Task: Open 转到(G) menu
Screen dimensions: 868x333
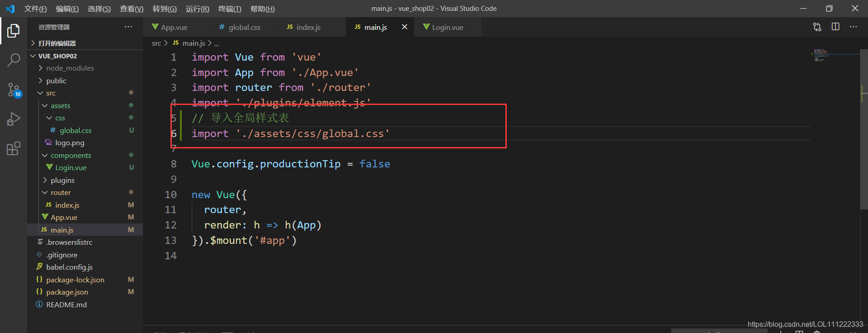Action: coord(165,9)
